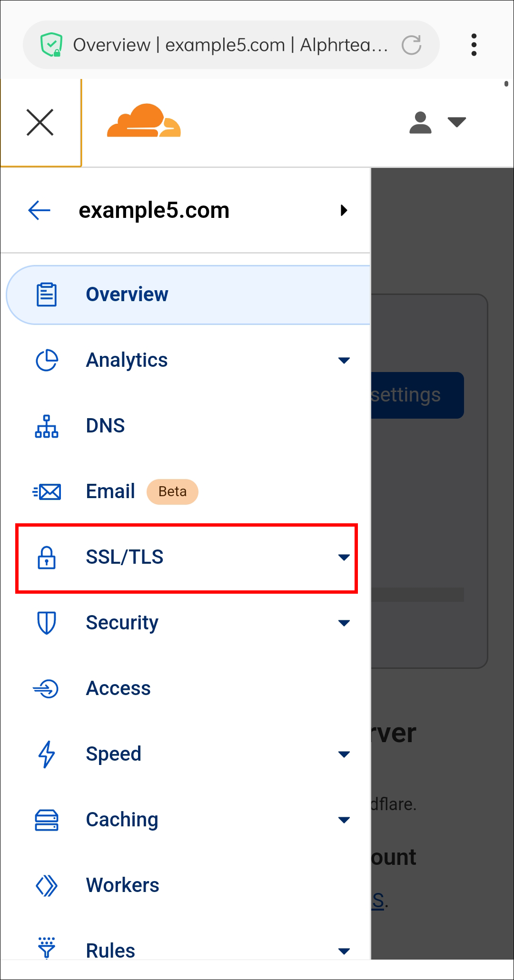Tap the browser security shield icon
514x980 pixels.
pyautogui.click(x=51, y=45)
